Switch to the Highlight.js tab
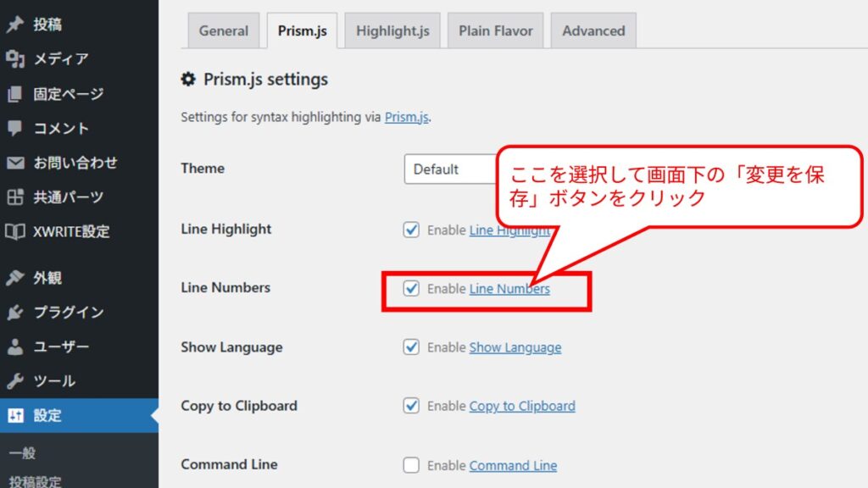This screenshot has width=868, height=488. pyautogui.click(x=392, y=31)
